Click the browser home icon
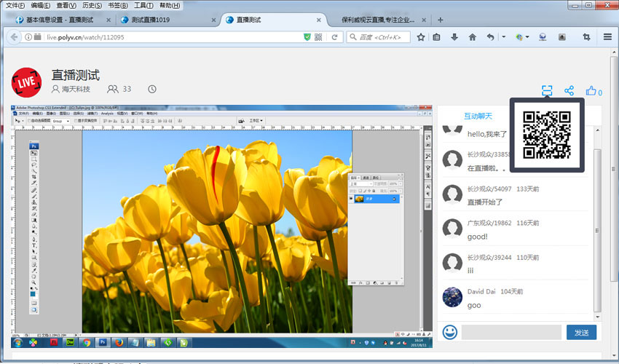Viewport: 619px width, 364px height. pyautogui.click(x=472, y=37)
